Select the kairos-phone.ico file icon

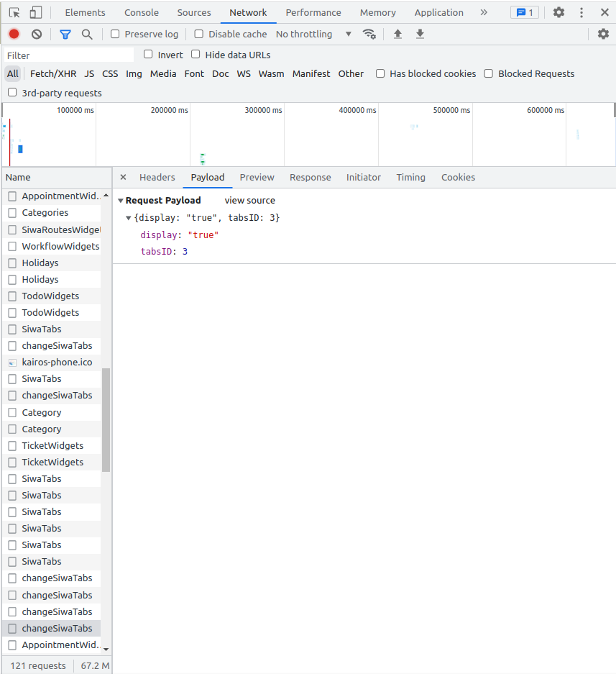[x=12, y=363]
